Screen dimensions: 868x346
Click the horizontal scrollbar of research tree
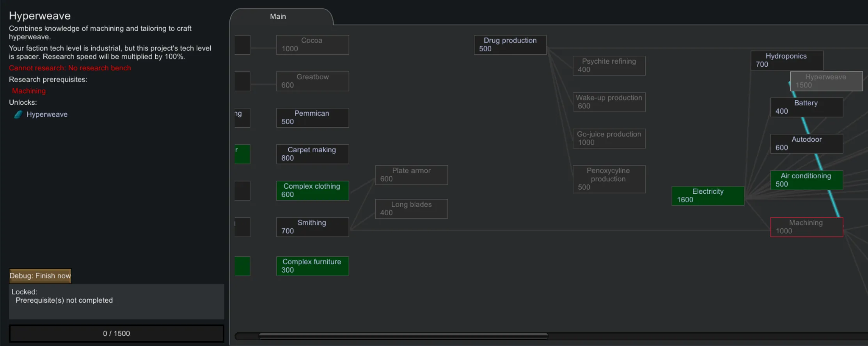tap(403, 336)
